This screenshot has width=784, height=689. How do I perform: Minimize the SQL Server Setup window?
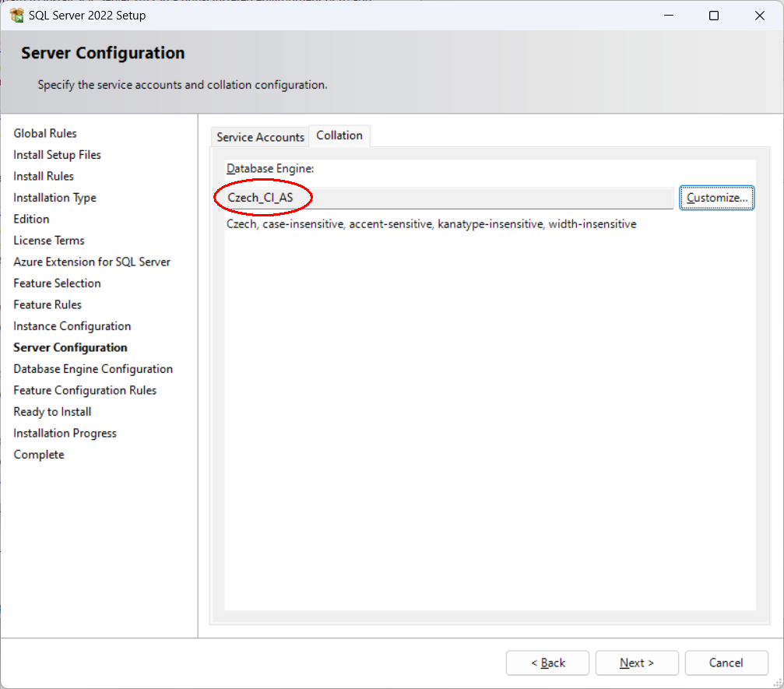coord(667,16)
